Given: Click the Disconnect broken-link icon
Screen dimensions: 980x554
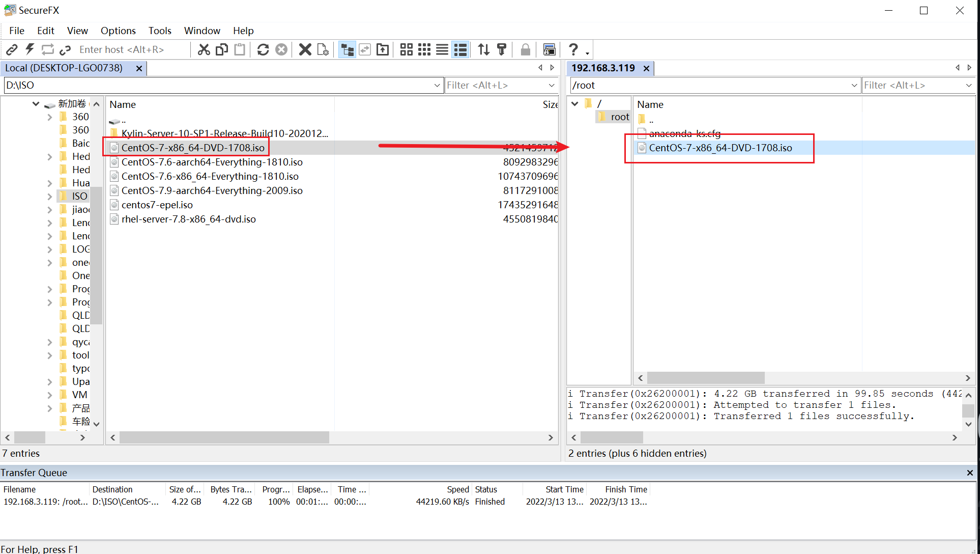Looking at the screenshot, I should pyautogui.click(x=65, y=49).
